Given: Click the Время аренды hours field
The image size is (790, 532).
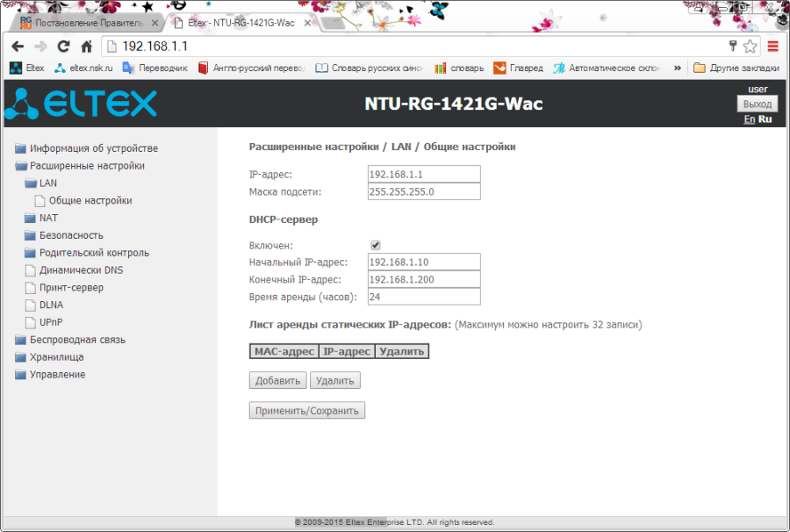Looking at the screenshot, I should pos(424,297).
